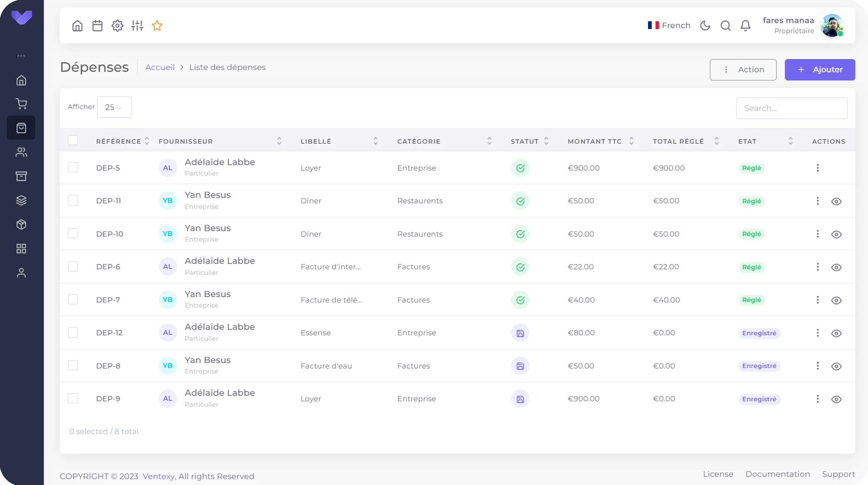Open French language selector
This screenshot has height=485, width=868.
pyautogui.click(x=669, y=25)
